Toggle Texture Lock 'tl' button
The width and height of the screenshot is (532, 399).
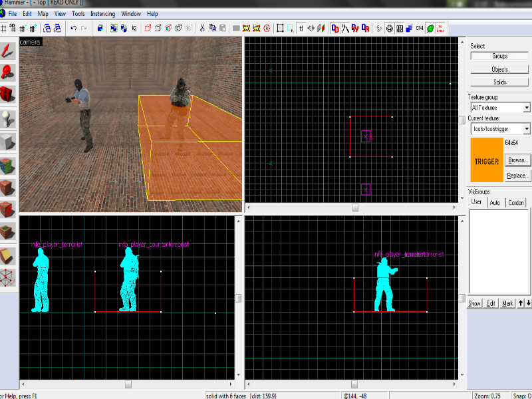(301, 28)
